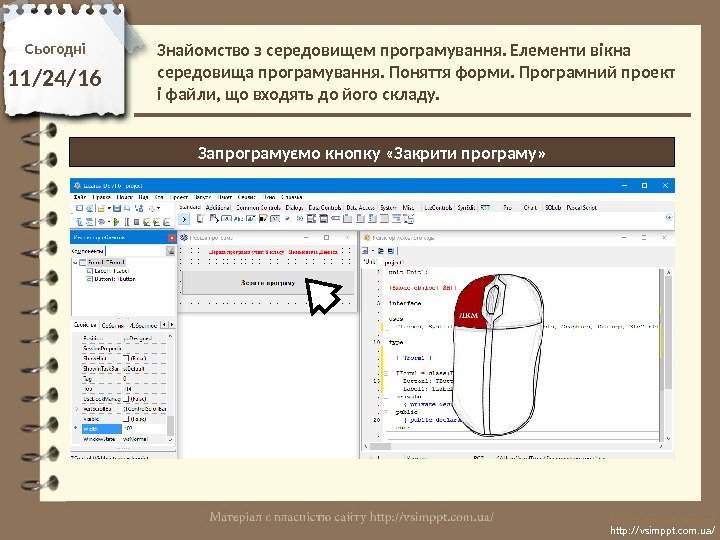
Task: Click the Step Into icon after the Stop icon
Action: [x=146, y=222]
